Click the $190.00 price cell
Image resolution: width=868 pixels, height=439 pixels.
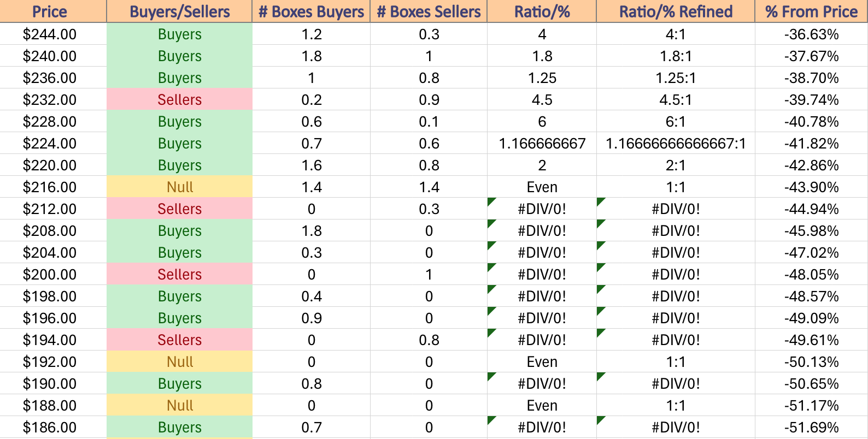(x=53, y=383)
